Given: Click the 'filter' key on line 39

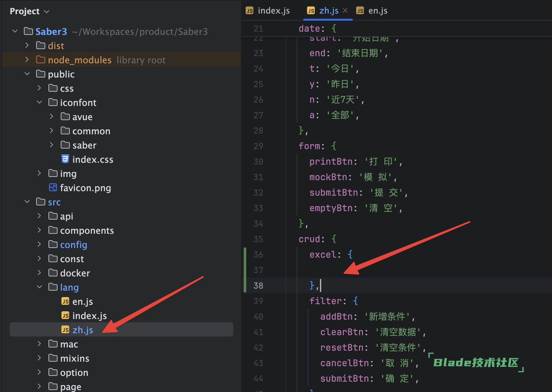Looking at the screenshot, I should (x=325, y=301).
